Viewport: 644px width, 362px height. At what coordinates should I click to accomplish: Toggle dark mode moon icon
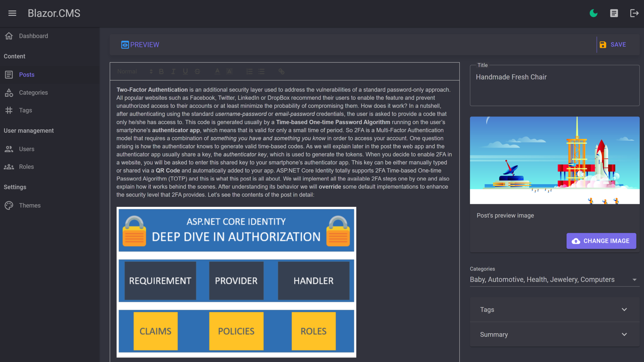[x=594, y=13]
